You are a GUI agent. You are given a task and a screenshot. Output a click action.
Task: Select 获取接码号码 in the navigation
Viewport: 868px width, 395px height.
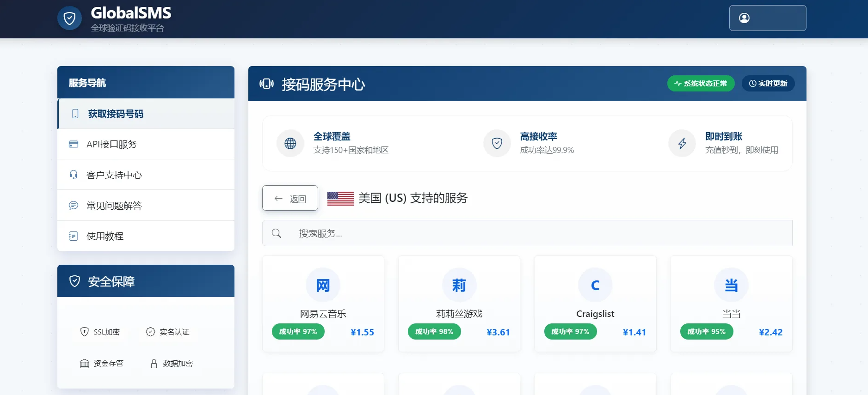(x=146, y=114)
